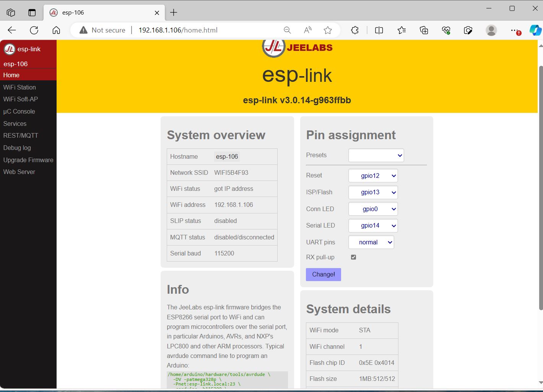
Task: Toggle the RX pull-up checkbox
Action: (353, 257)
